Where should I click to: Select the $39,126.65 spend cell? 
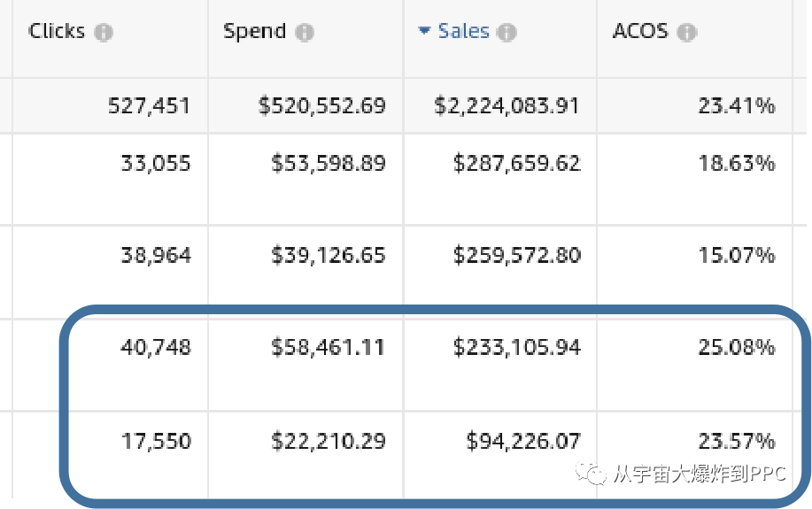(x=329, y=256)
